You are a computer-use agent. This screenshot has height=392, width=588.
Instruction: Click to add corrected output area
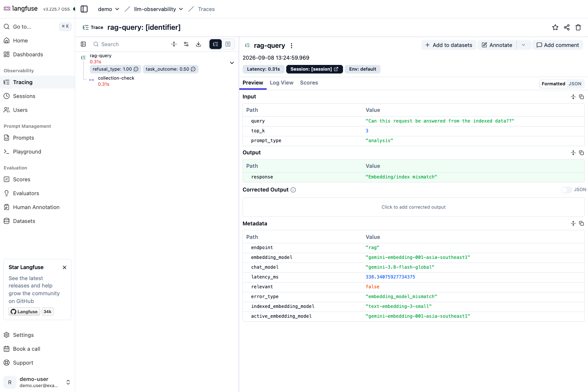(x=414, y=207)
